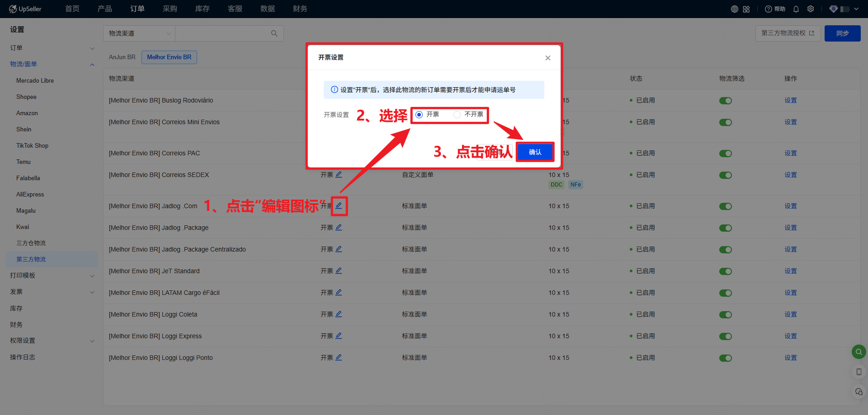This screenshot has width=868, height=415.
Task: Toggle 物流筛选 switch for Buslog Rodoviário
Action: [x=726, y=101]
